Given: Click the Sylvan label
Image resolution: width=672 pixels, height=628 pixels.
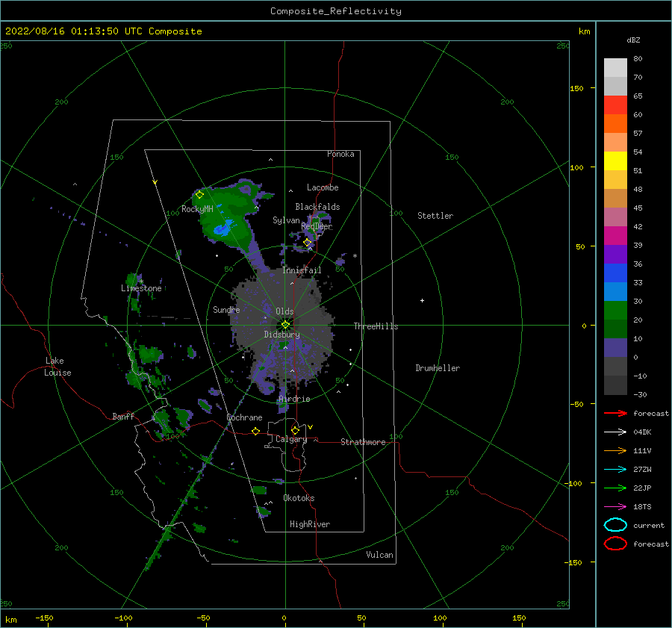Looking at the screenshot, I should tap(286, 220).
